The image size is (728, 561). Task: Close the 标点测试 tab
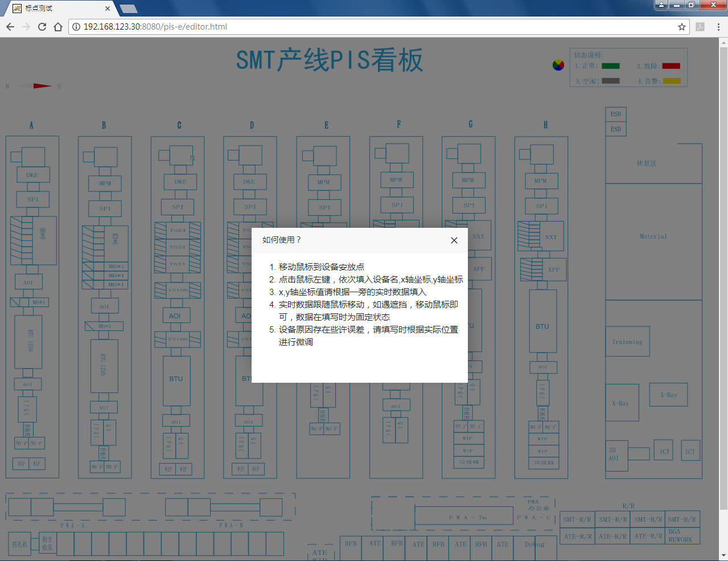pyautogui.click(x=108, y=9)
